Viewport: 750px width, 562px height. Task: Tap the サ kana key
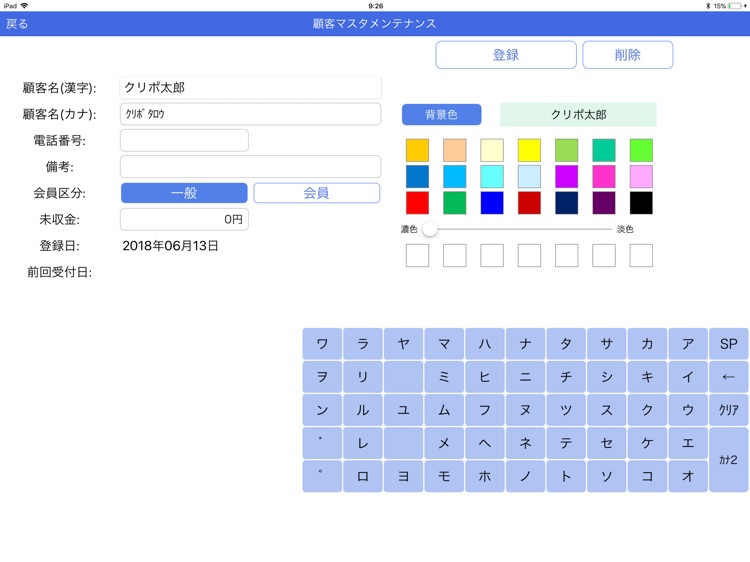(x=607, y=343)
